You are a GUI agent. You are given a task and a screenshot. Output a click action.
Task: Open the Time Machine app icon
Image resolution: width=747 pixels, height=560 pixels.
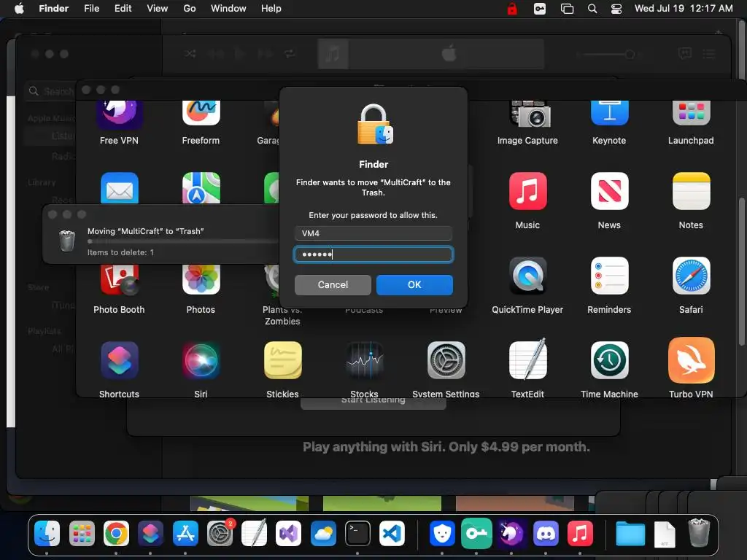coord(609,360)
